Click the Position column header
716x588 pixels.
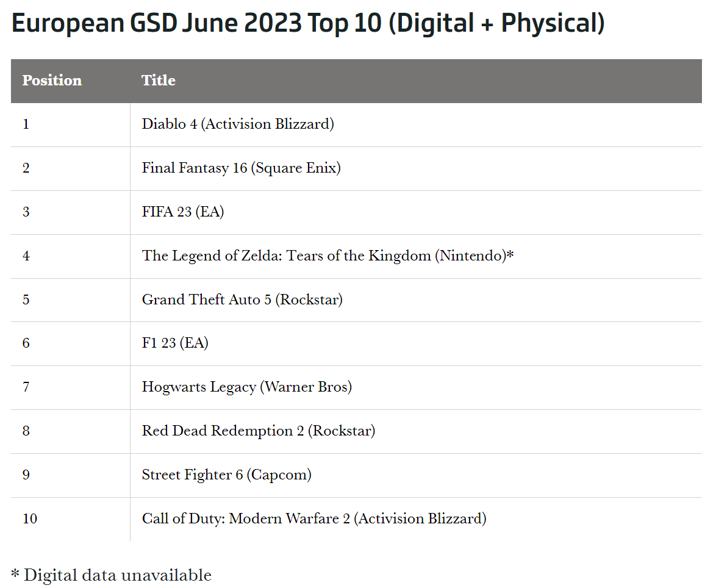[52, 81]
